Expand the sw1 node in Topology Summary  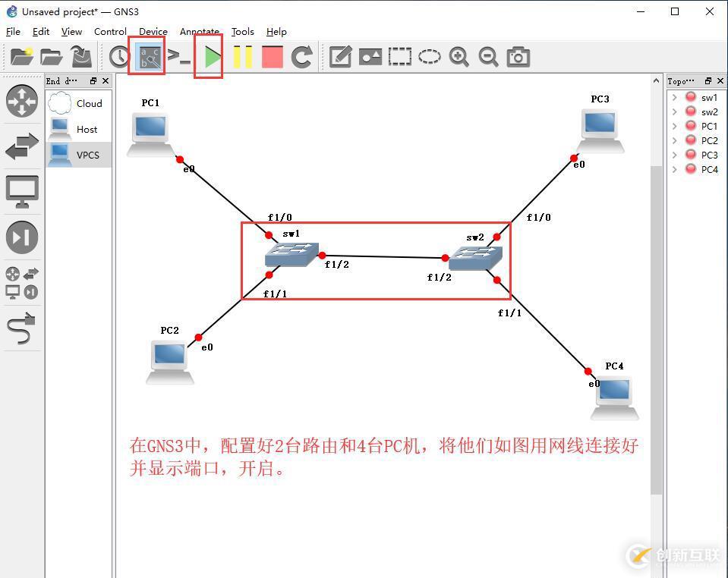(673, 97)
